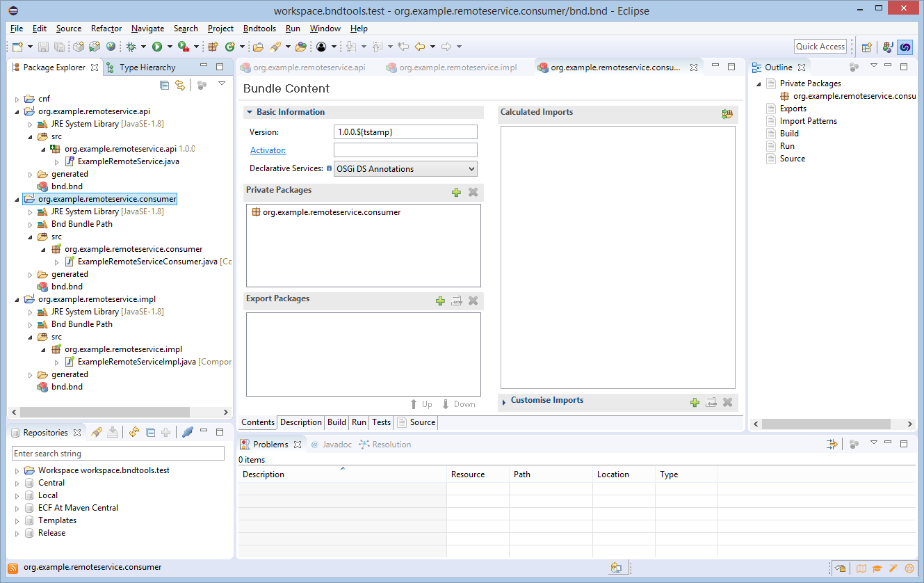Click the Debug bug toolbar icon
924x583 pixels.
click(x=131, y=47)
